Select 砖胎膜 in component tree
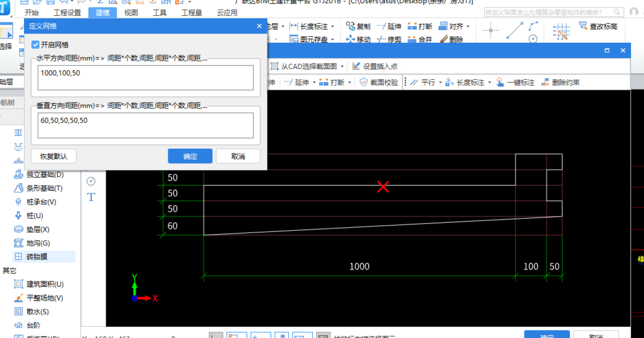644x338 pixels. 44,257
